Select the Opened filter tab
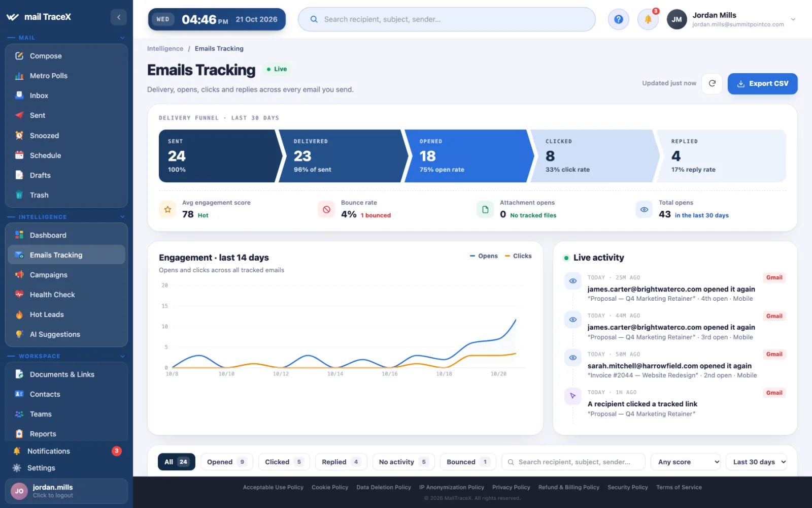The height and width of the screenshot is (508, 812). point(226,462)
